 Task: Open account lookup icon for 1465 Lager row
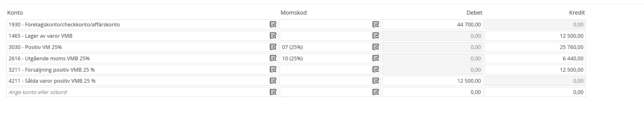tap(273, 36)
